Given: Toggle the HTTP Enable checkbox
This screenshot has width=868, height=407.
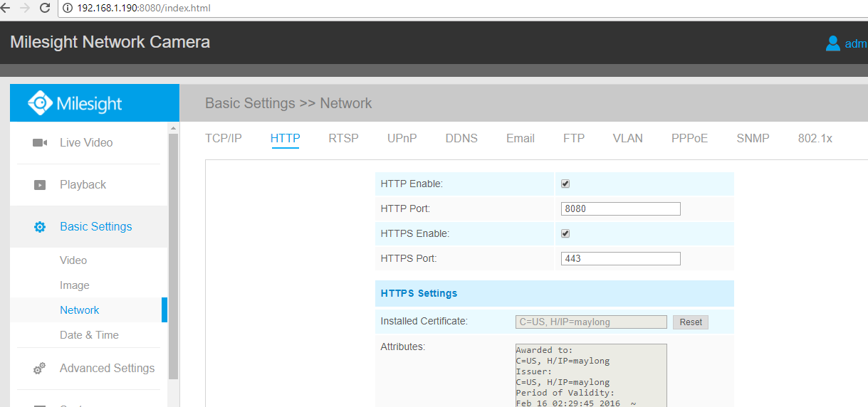Looking at the screenshot, I should [x=565, y=184].
